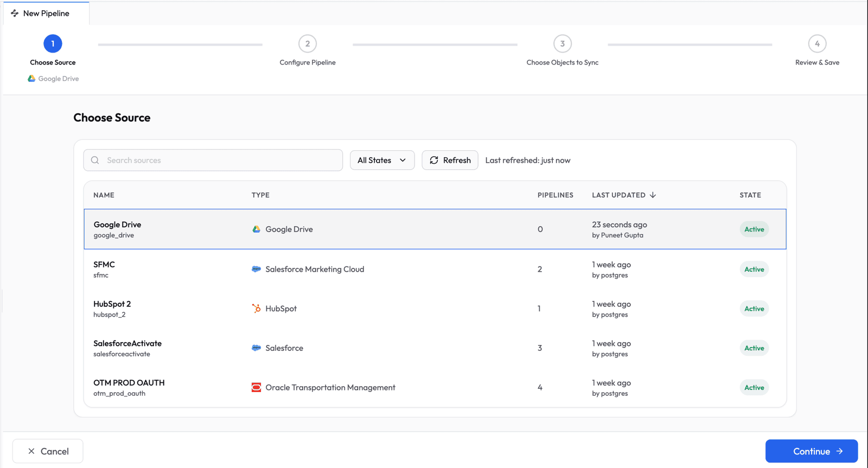This screenshot has height=468, width=868.
Task: Sort by the Last Updated arrow
Action: pyautogui.click(x=653, y=195)
